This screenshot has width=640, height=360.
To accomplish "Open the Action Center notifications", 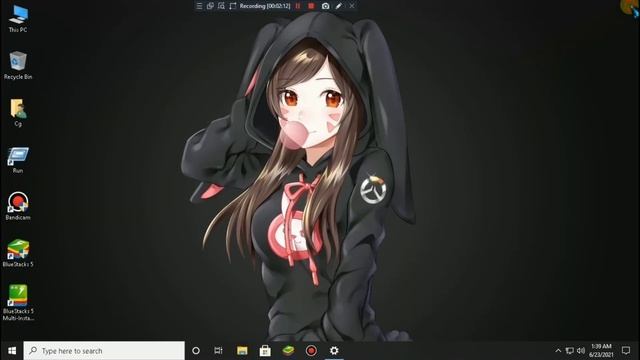I will (626, 351).
